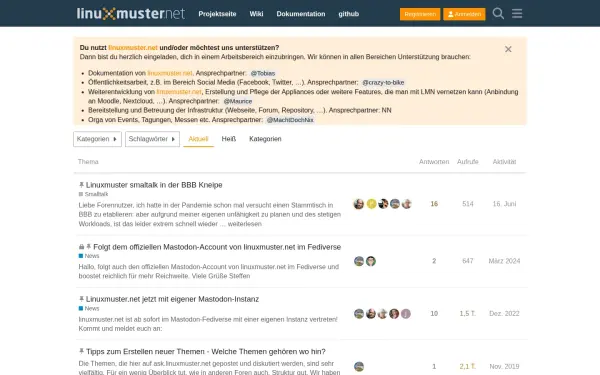The image size is (600, 375).
Task: Click the Registrieren button
Action: click(x=420, y=14)
